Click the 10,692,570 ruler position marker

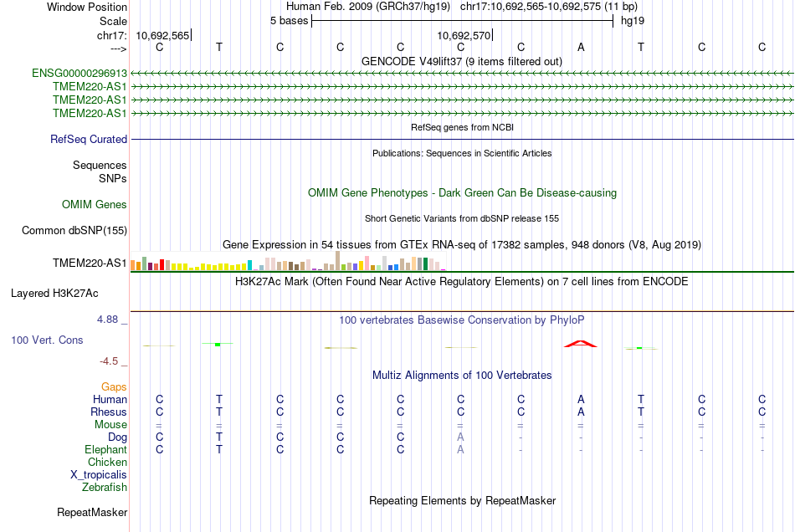pos(464,35)
